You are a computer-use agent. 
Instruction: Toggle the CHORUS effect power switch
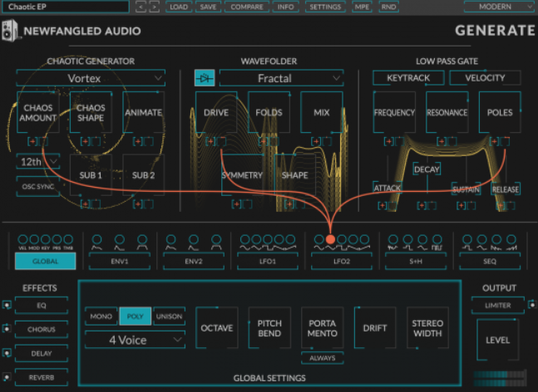point(7,329)
